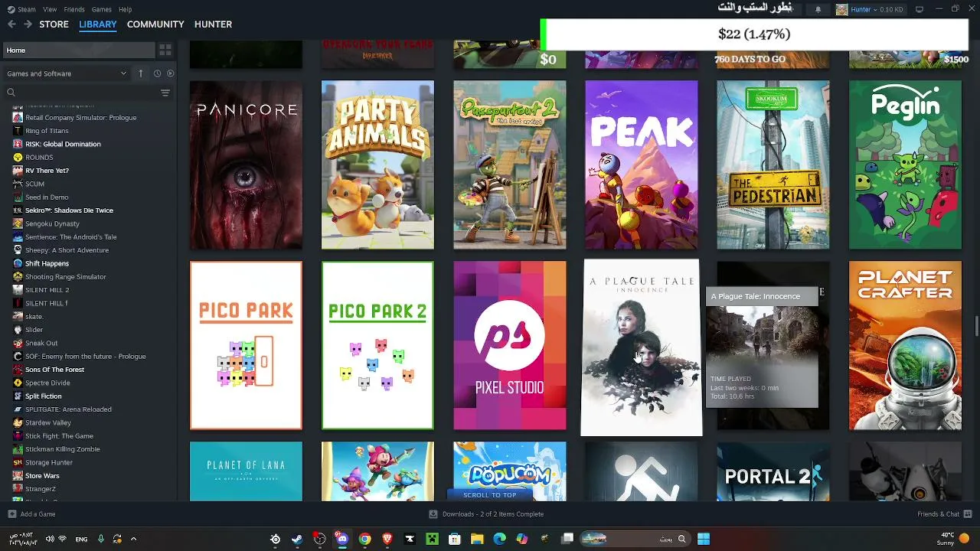Viewport: 980px width, 551px height.
Task: Open the Party Animals cover
Action: pos(377,165)
